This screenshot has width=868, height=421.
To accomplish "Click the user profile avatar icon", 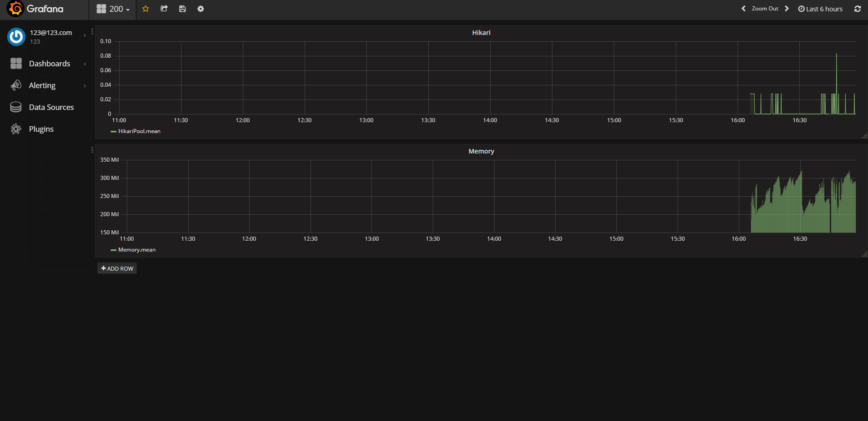I will [x=16, y=37].
